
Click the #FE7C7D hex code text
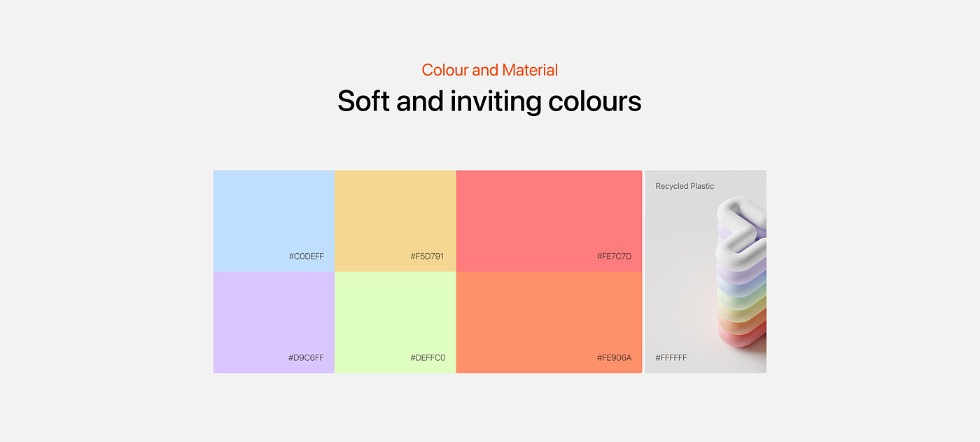tap(614, 257)
